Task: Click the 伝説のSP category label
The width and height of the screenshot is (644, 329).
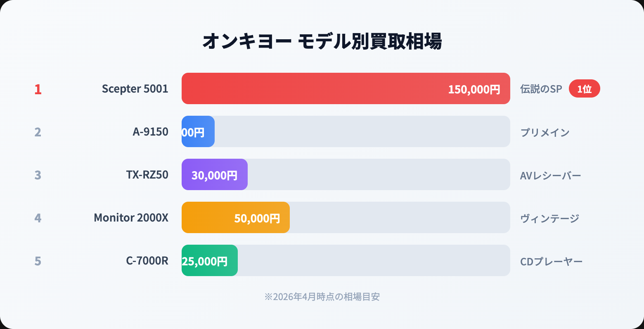Action: coord(541,89)
